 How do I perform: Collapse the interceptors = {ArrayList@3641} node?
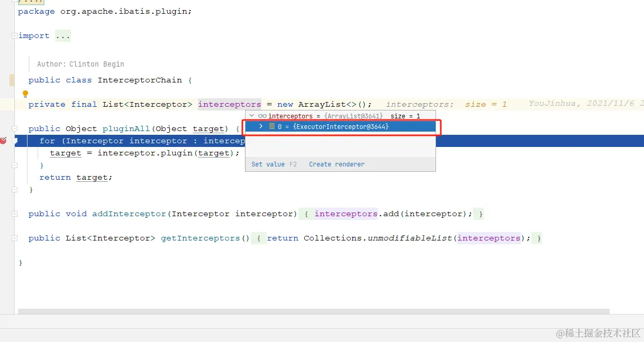tap(252, 116)
